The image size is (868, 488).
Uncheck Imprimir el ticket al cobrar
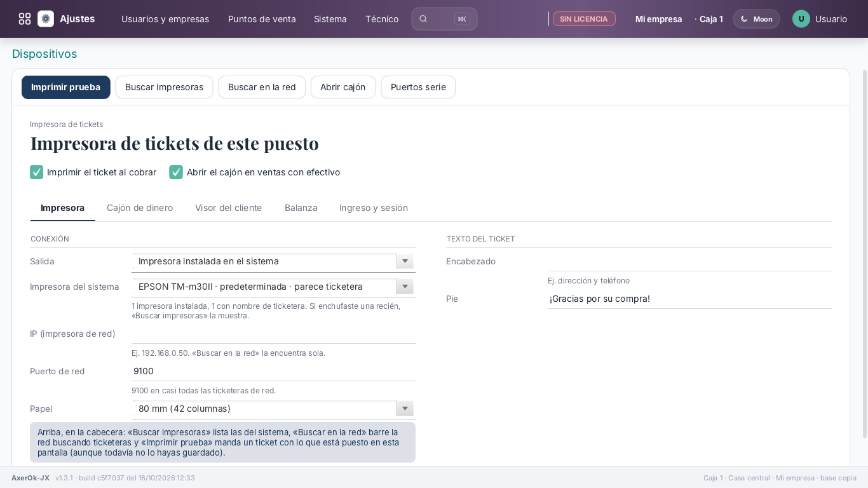[37, 172]
